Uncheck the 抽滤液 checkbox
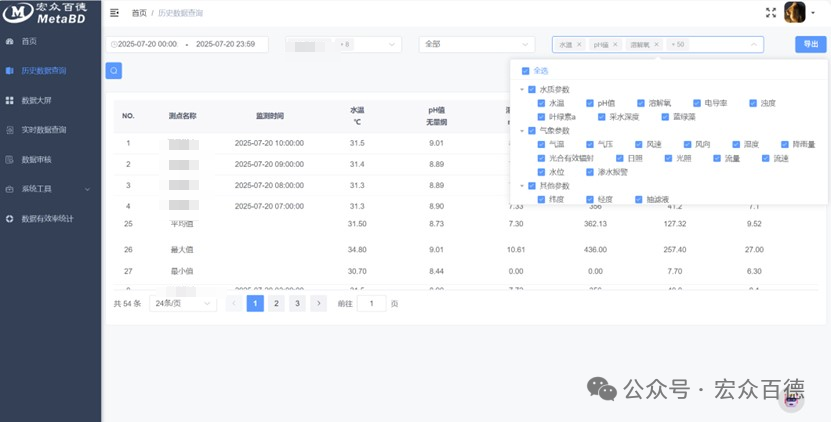This screenshot has height=422, width=831. 639,199
